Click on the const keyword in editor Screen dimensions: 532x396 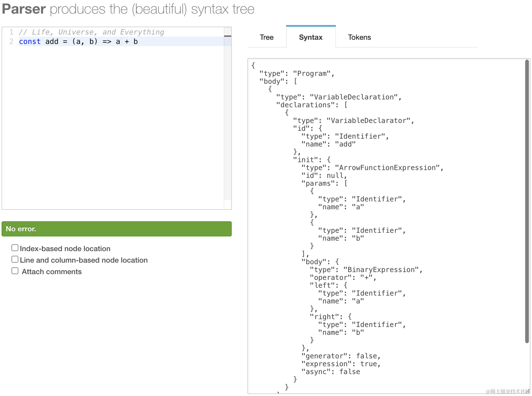30,42
